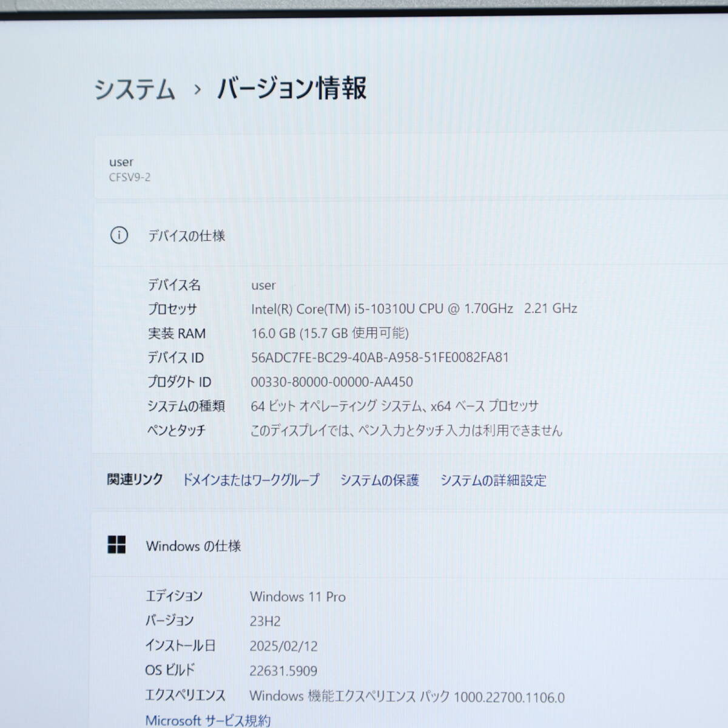The width and height of the screenshot is (728, 728).
Task: Click the 実装 RAM label
Action: click(x=177, y=333)
